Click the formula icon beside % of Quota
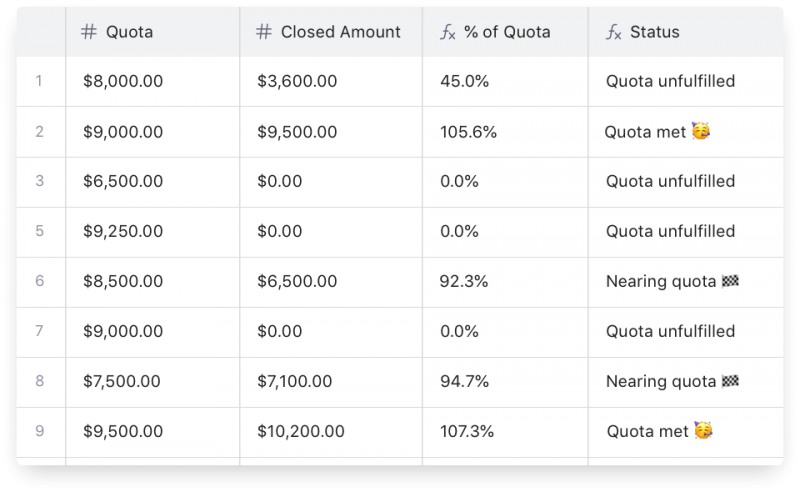Screen dimensions: 800x492 tap(448, 32)
